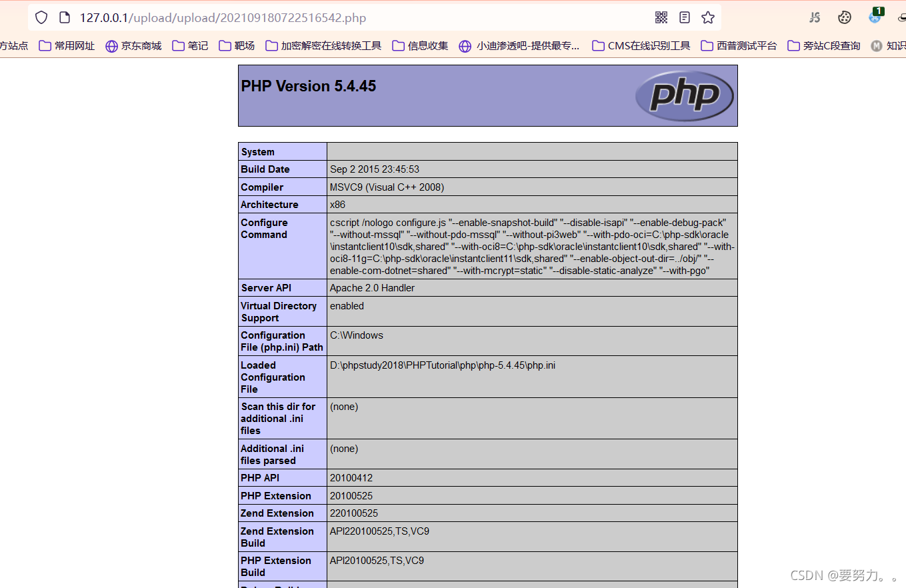Open the 笔记 bookmark folder
The height and width of the screenshot is (588, 906).
(190, 46)
